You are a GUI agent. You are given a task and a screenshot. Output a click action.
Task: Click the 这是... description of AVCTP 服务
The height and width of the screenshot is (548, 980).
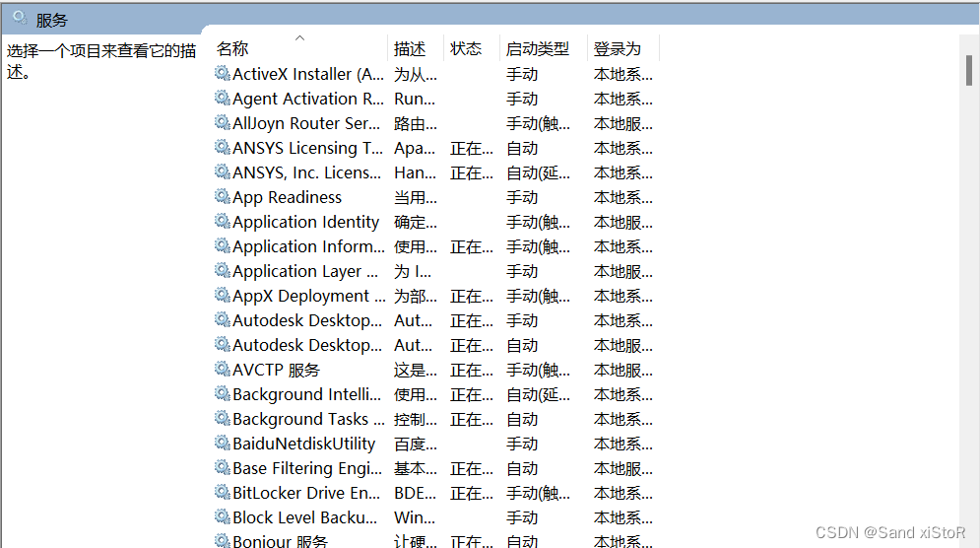click(415, 371)
